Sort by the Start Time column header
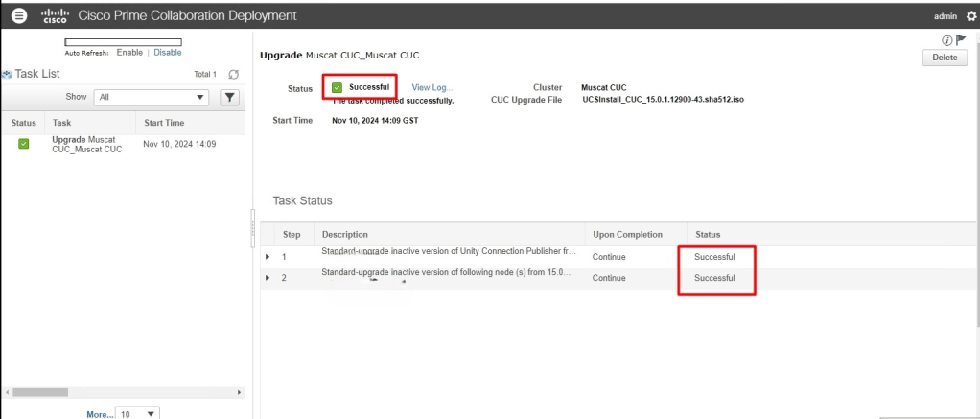 (164, 123)
